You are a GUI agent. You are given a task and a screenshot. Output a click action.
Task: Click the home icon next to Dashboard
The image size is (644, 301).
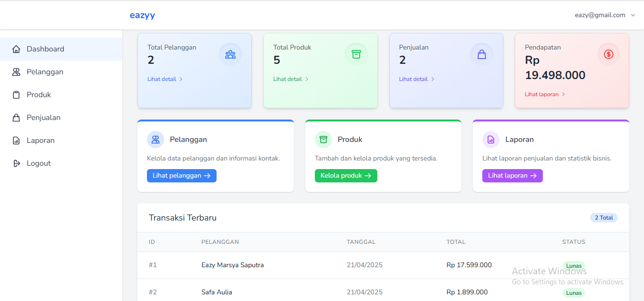[x=16, y=49]
